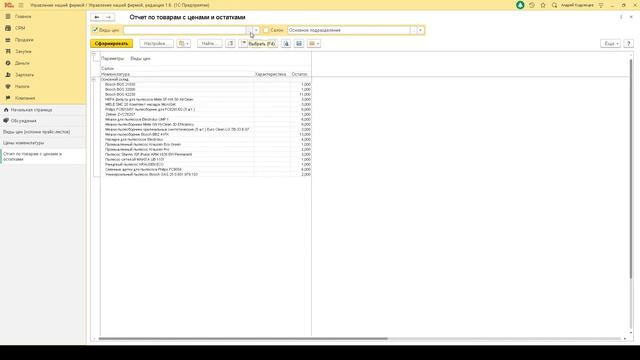This screenshot has width=640, height=360.
Task: Collapse the Параметры group in report
Action: [93, 54]
